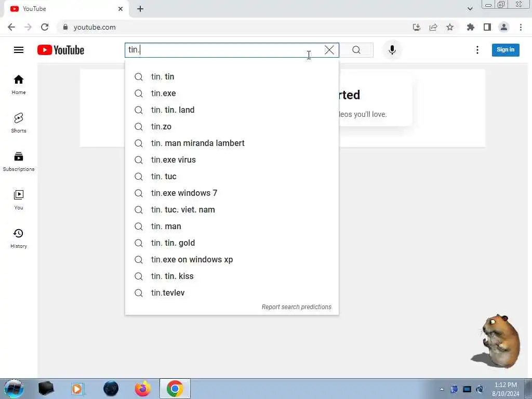
Task: Focus the youtube.com address bar
Action: click(x=234, y=27)
